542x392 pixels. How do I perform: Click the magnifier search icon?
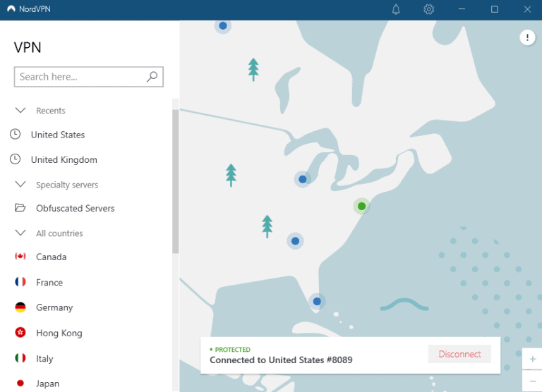152,76
